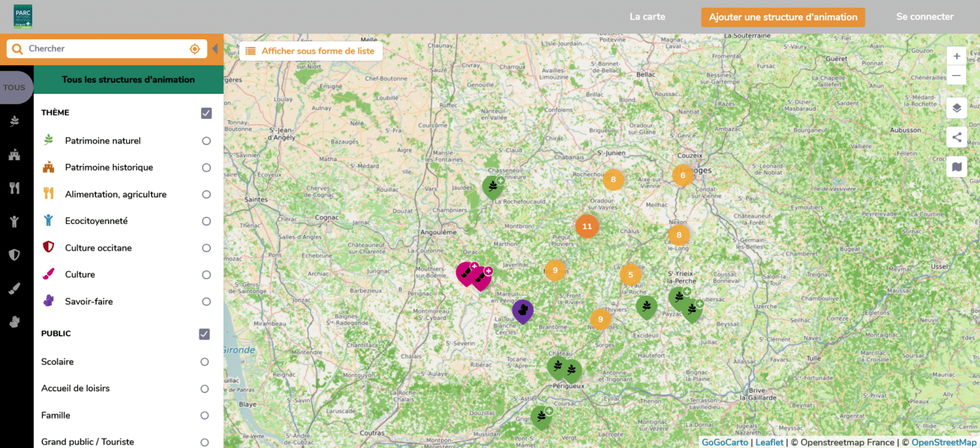Select Ecocitoyenneté radio button

[206, 221]
